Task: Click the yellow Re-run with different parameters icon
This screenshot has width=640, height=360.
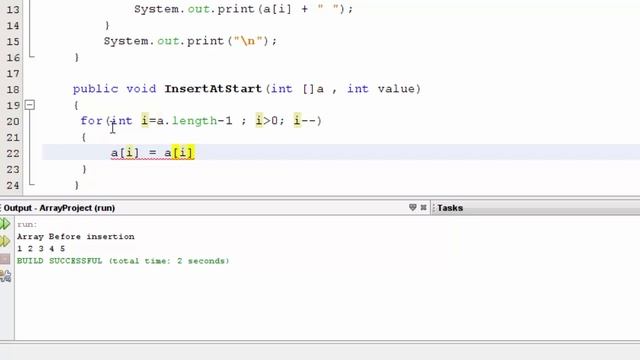Action: 5,241
